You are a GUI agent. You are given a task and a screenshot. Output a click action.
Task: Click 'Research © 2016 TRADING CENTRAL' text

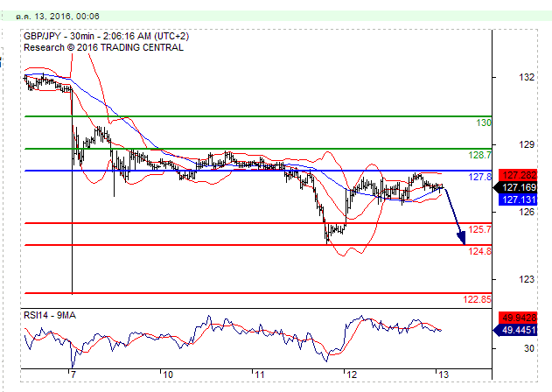[x=103, y=47]
